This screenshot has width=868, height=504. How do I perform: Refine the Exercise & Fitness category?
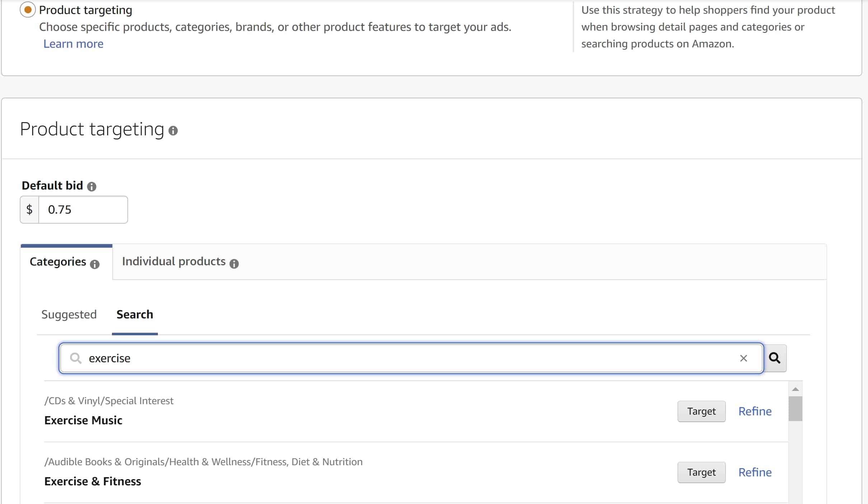point(755,472)
